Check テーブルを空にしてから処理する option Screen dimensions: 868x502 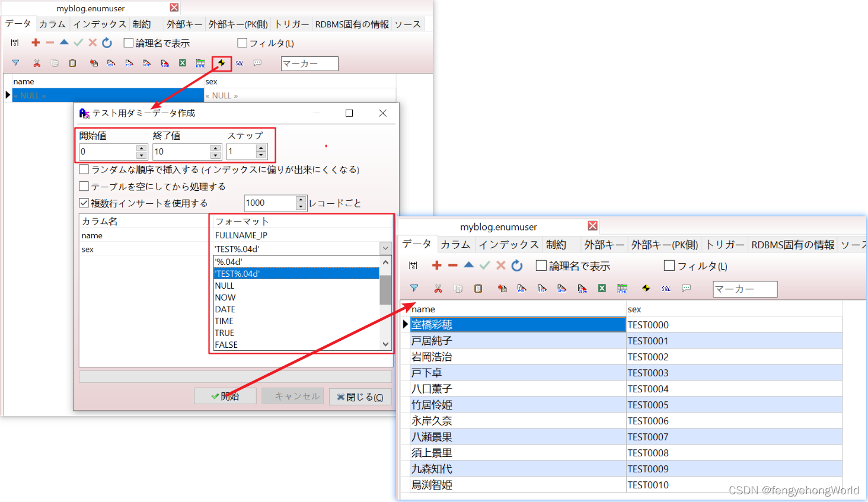point(84,186)
